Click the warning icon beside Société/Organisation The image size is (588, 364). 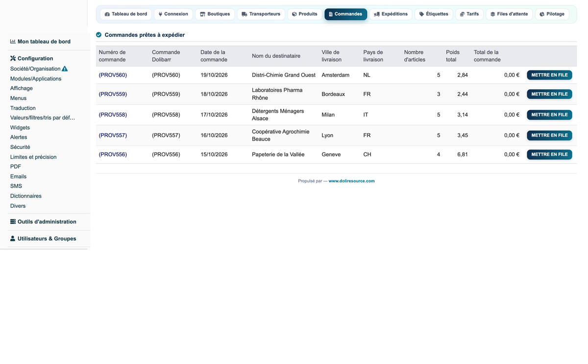[x=65, y=69]
